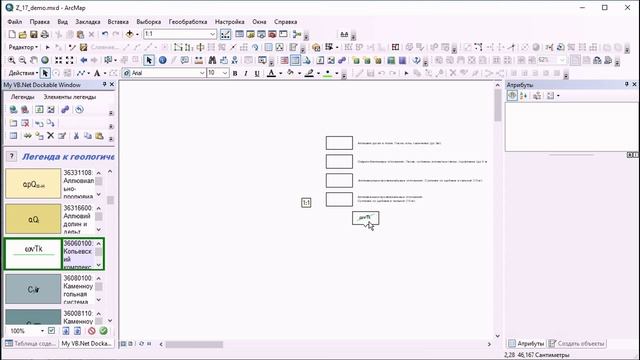Open the map scale 1:1 combo box
The image size is (640, 360).
[180, 34]
